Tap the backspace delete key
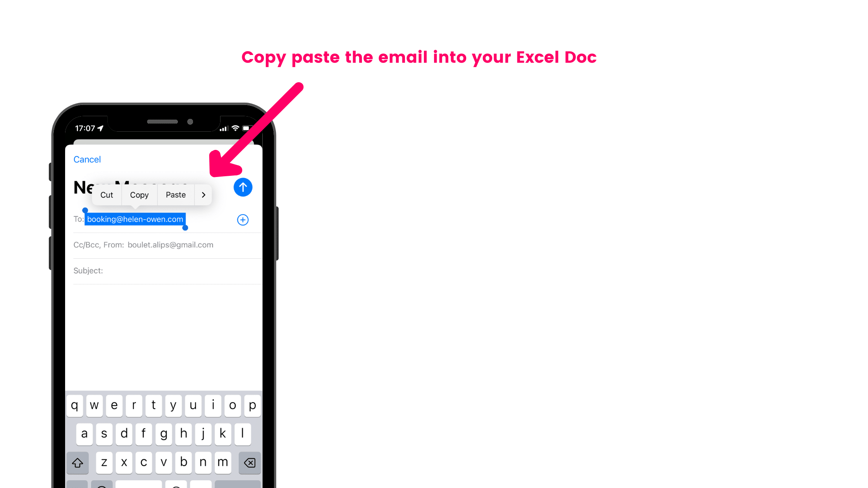The width and height of the screenshot is (868, 488). [x=250, y=462]
